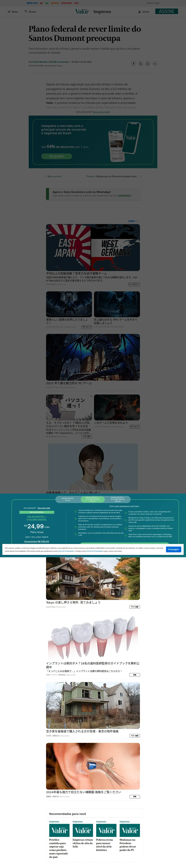Viewport: 186px width, 868px height.
Task: Click EU QUERO button in promo banner
Action: [x=57, y=156]
